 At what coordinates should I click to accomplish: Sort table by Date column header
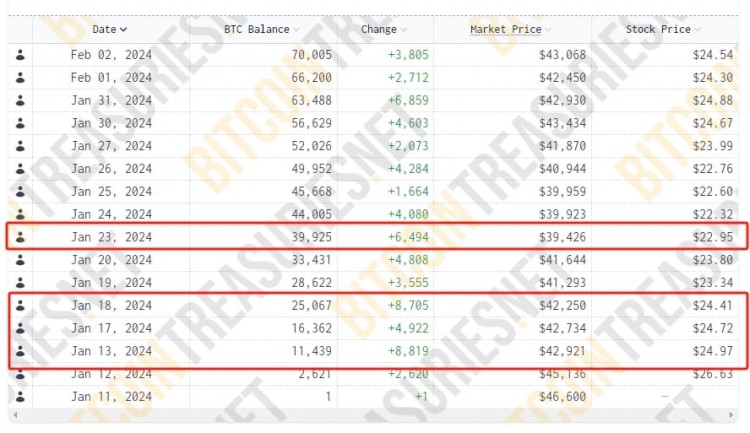(x=110, y=29)
